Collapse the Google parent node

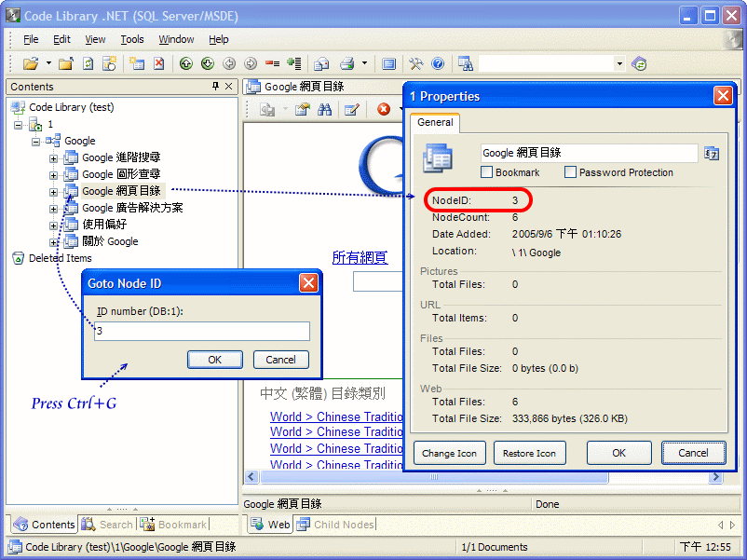[35, 142]
